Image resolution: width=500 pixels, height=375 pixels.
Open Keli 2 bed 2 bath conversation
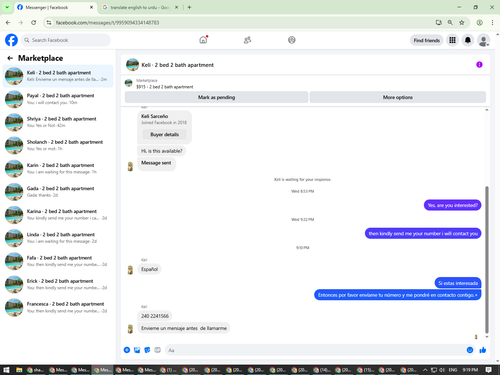tap(58, 76)
